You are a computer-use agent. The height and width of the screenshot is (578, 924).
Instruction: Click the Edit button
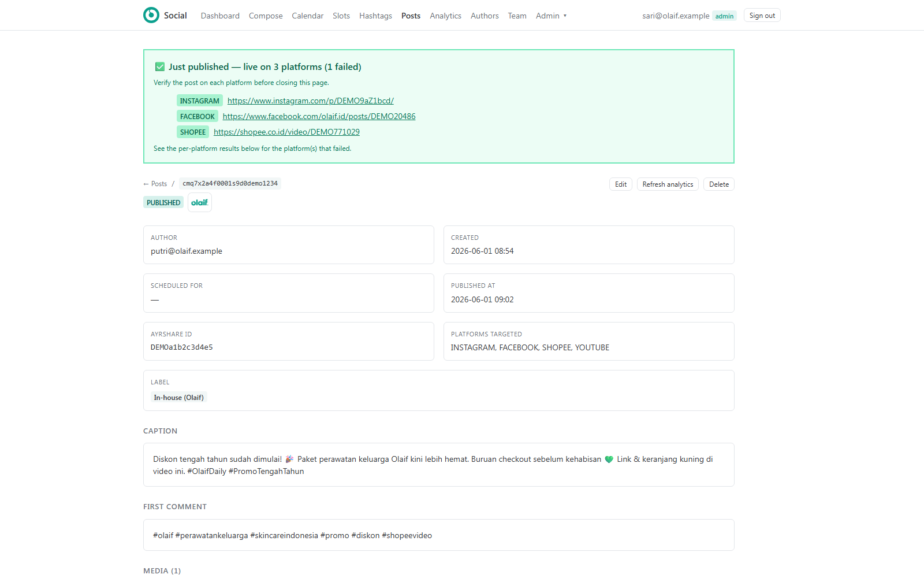point(621,184)
